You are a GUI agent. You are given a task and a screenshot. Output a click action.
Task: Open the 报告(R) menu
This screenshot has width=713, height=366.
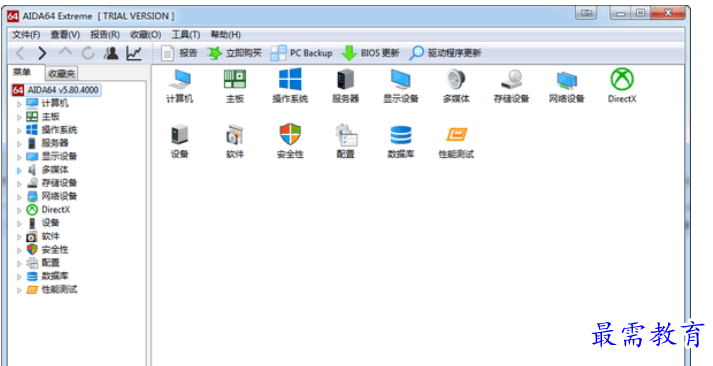click(x=105, y=35)
